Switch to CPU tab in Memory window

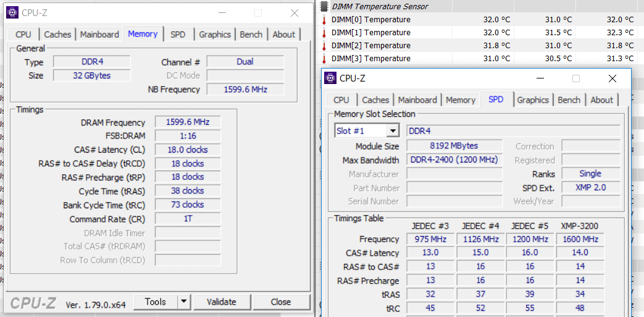[23, 35]
